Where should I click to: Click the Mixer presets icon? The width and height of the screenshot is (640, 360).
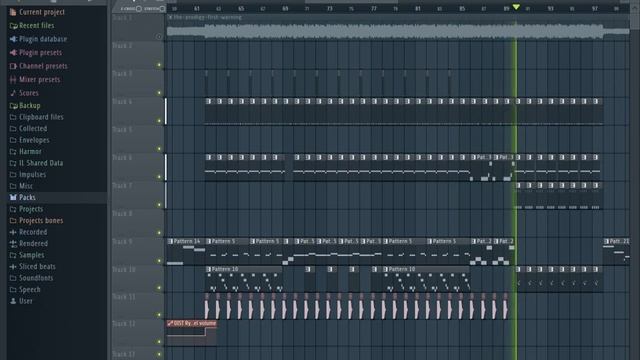tap(13, 80)
